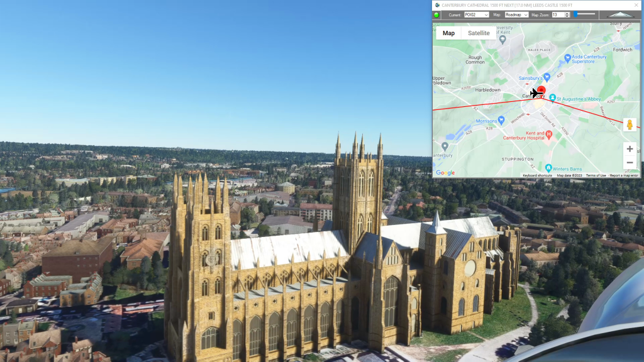
Task: Click the Google logo on map
Action: (x=445, y=173)
